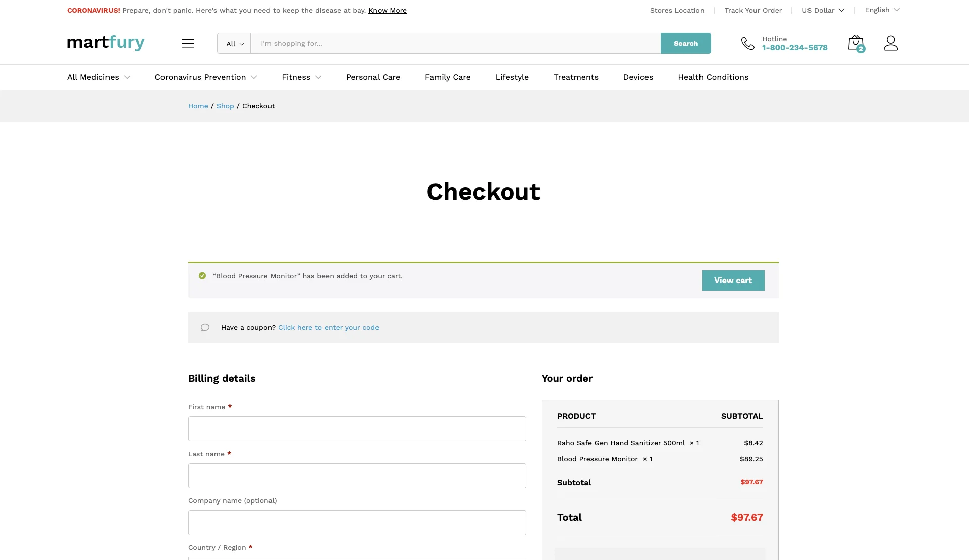Open the Coronavirus Prevention menu
Screen dimensions: 969x560
[x=205, y=77]
